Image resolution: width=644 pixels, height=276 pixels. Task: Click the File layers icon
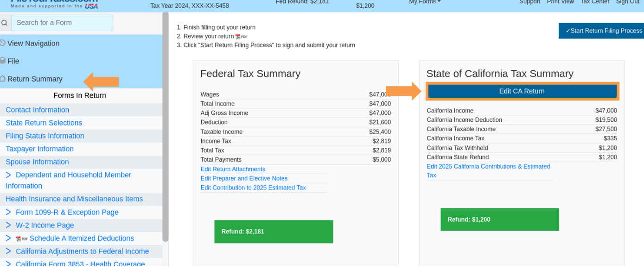click(3, 61)
